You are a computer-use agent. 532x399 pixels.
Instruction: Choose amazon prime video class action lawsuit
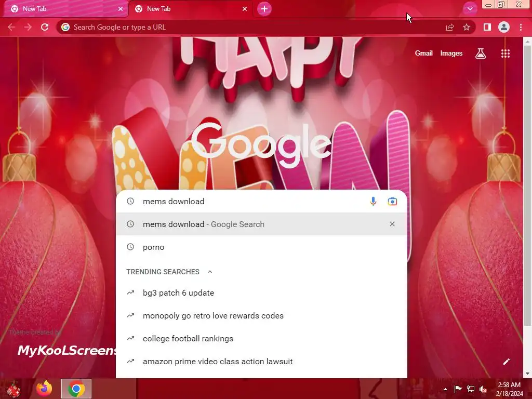coord(262,362)
